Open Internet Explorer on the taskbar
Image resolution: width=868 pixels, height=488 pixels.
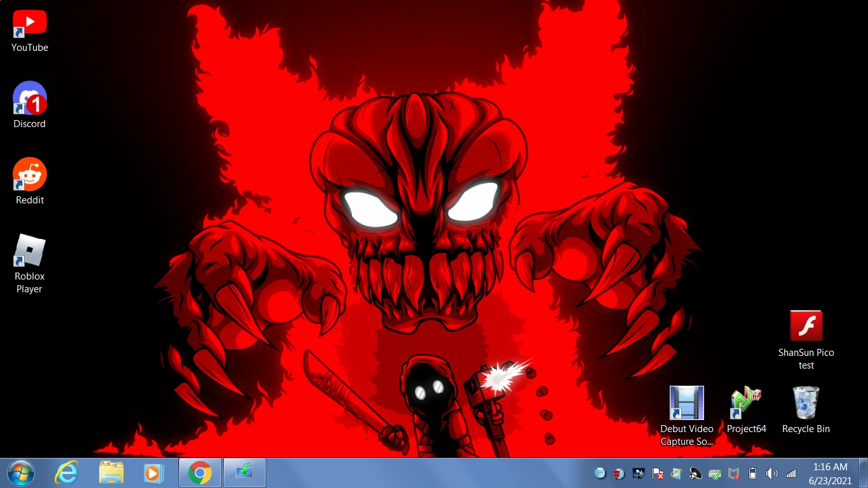(x=66, y=473)
